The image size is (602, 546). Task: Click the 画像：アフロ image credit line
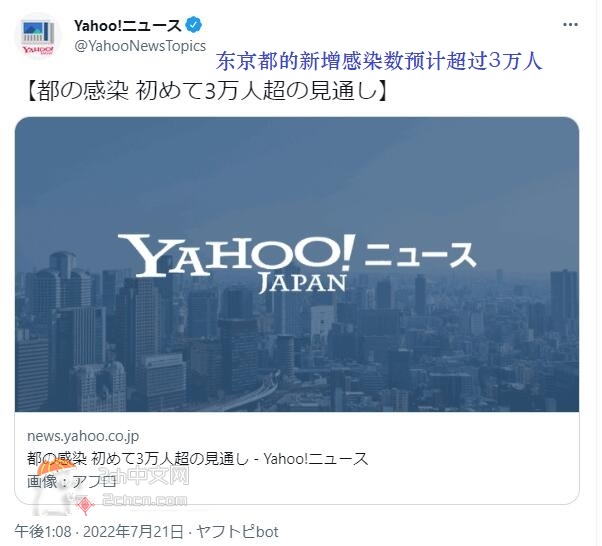pos(72,481)
